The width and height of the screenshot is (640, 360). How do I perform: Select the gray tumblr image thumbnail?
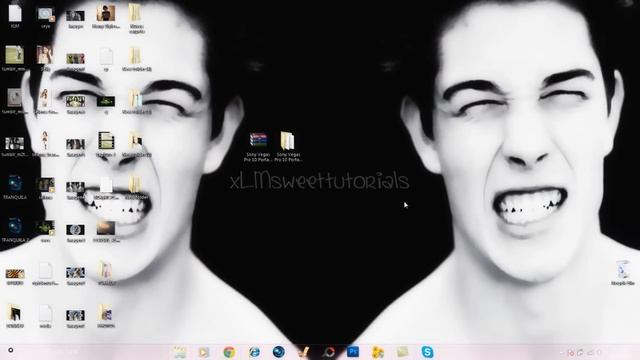(14, 98)
